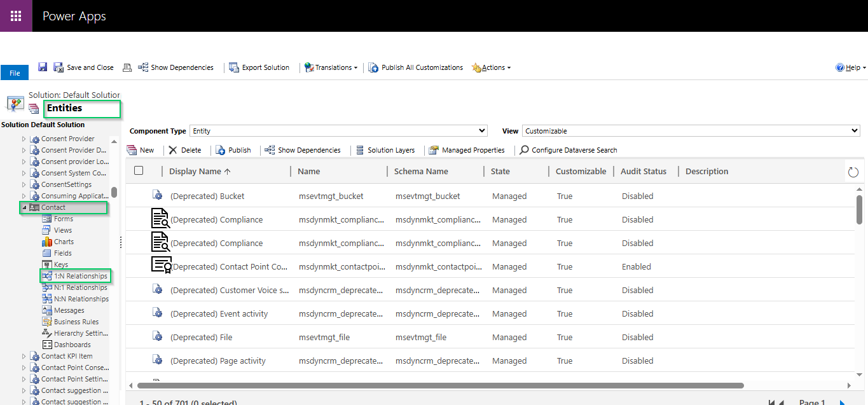This screenshot has width=868, height=405.
Task: Open the Power Apps app launcher waffle
Action: (x=16, y=16)
